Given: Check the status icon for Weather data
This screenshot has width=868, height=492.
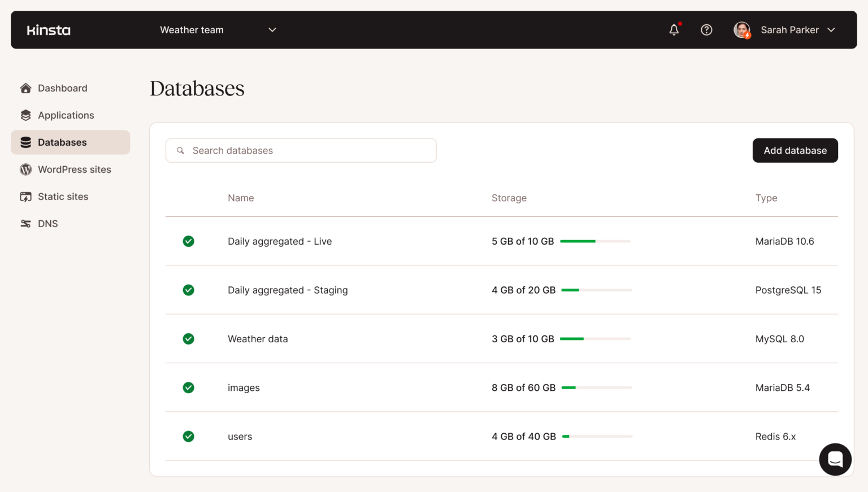Looking at the screenshot, I should (188, 339).
